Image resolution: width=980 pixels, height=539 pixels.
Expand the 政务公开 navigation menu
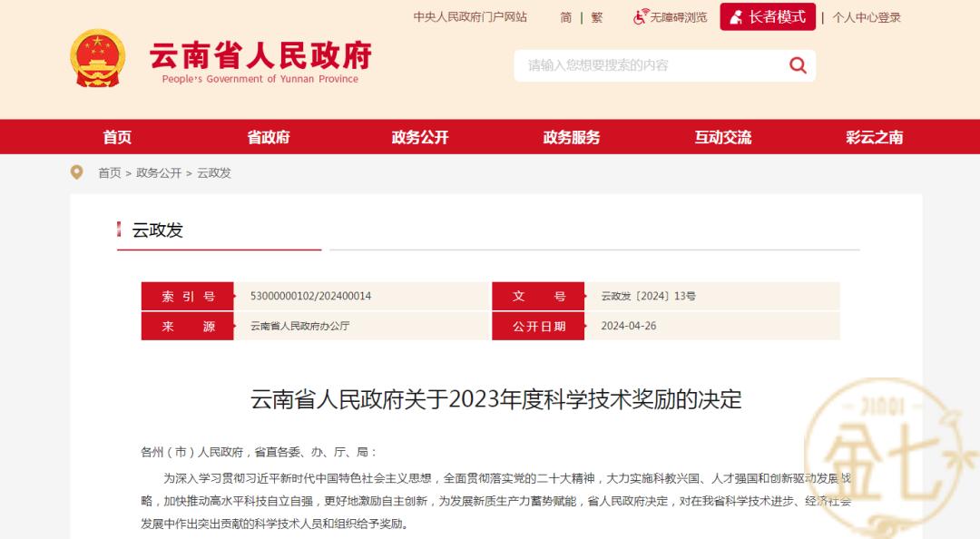coord(420,137)
